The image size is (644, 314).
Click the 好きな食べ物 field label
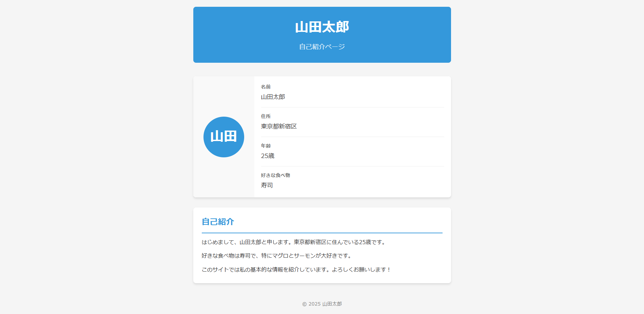[x=275, y=175]
